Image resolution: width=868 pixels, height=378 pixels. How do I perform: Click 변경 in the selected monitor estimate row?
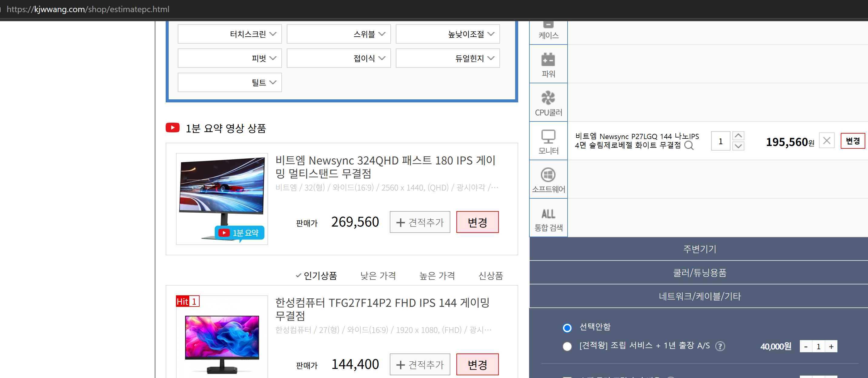853,141
